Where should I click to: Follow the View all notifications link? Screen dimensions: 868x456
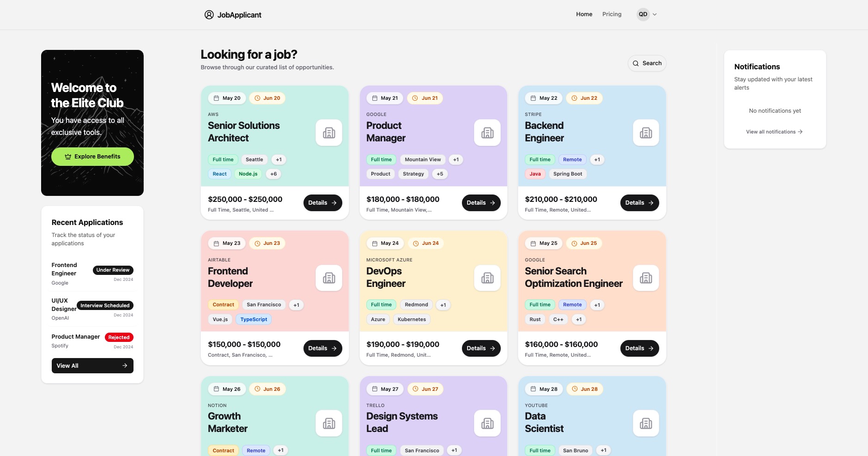775,132
